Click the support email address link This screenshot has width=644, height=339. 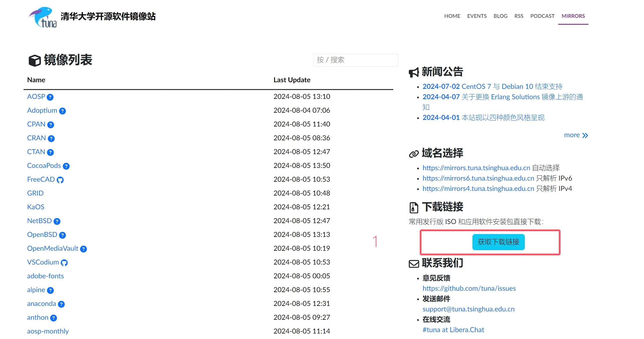[468, 309]
